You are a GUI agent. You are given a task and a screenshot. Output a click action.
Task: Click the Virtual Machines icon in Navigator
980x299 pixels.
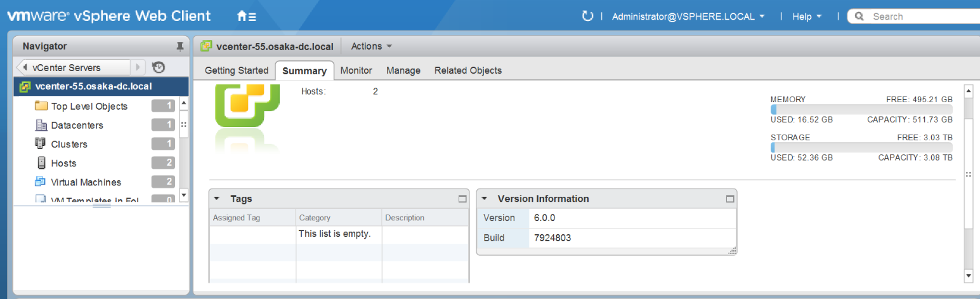pyautogui.click(x=41, y=182)
